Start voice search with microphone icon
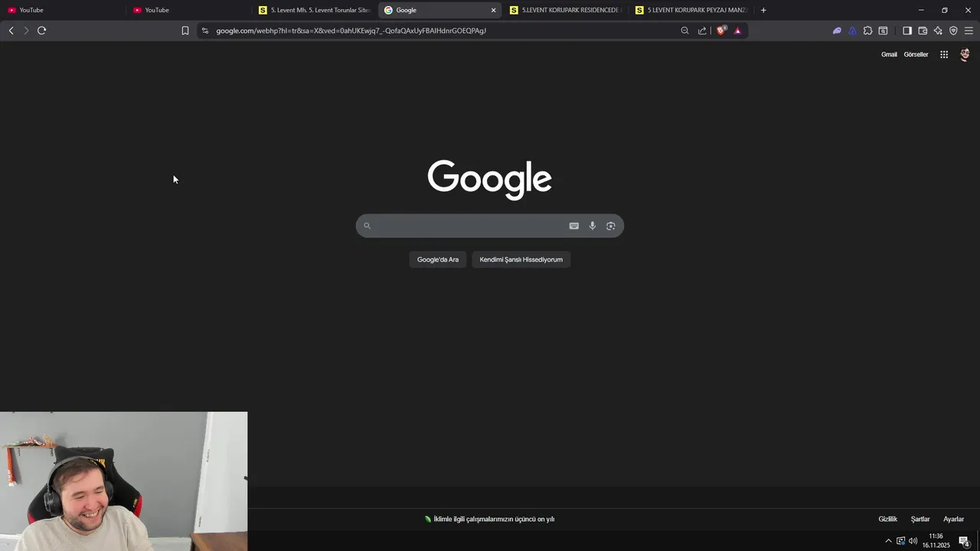 593,226
